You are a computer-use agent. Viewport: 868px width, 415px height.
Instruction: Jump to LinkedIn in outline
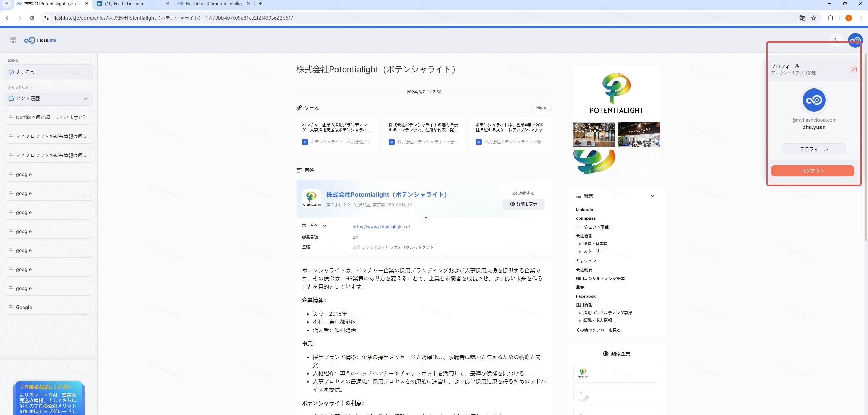tap(584, 210)
